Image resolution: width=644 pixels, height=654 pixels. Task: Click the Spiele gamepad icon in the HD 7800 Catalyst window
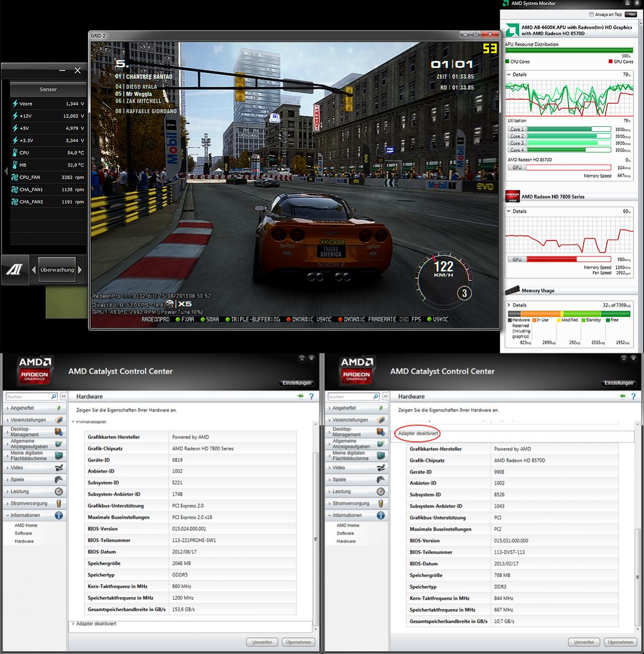[x=59, y=479]
